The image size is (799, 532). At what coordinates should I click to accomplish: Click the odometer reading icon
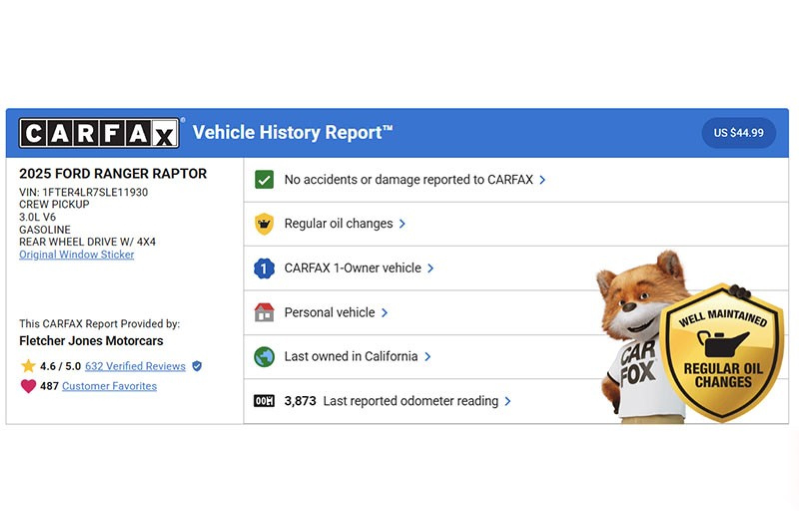(264, 401)
